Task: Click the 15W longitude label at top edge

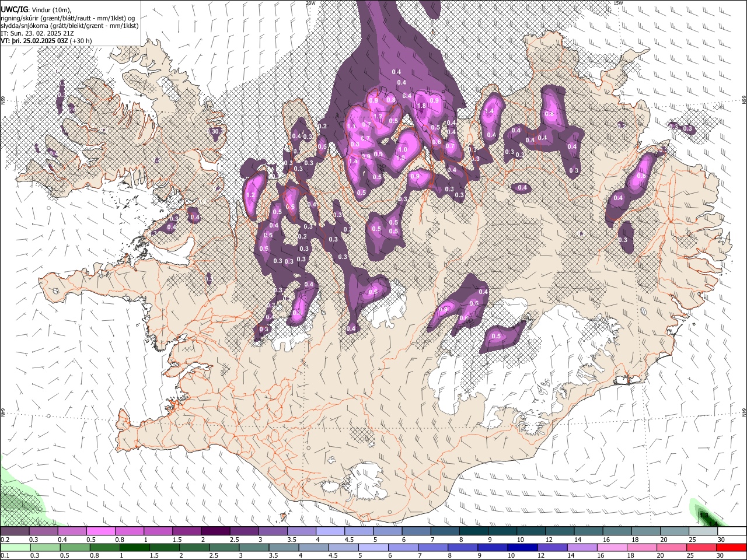Action: (618, 3)
